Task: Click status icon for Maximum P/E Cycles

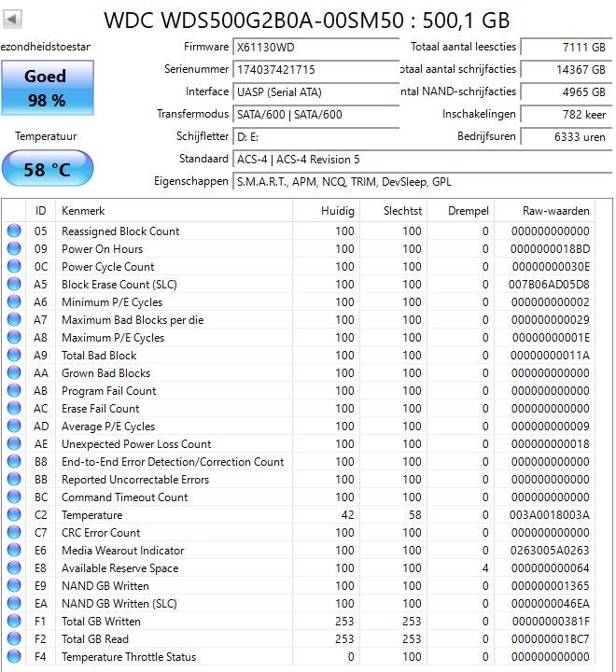Action: point(14,337)
